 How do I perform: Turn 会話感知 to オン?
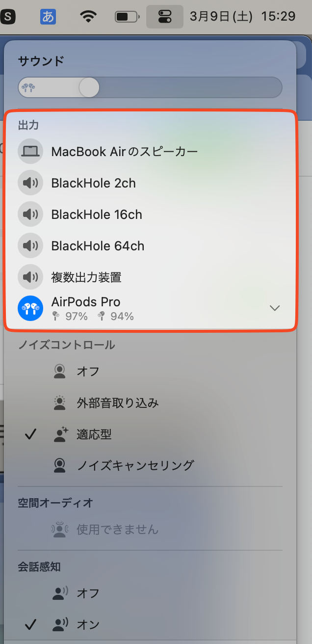pyautogui.click(x=150, y=624)
